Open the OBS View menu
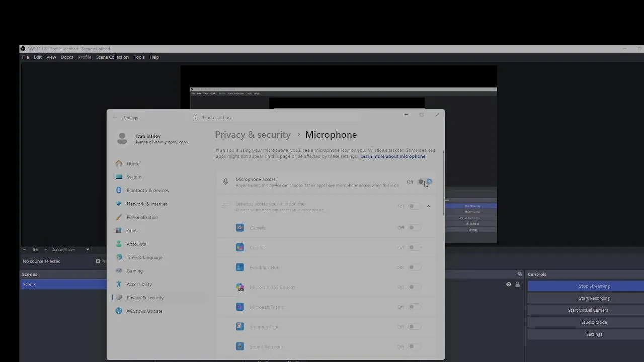 tap(51, 57)
